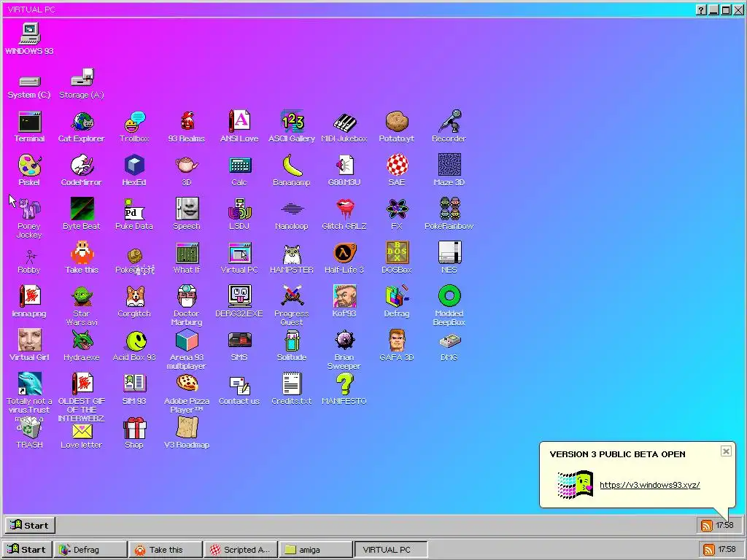Launch the Byte Beat icon
747x560 pixels.
82,214
